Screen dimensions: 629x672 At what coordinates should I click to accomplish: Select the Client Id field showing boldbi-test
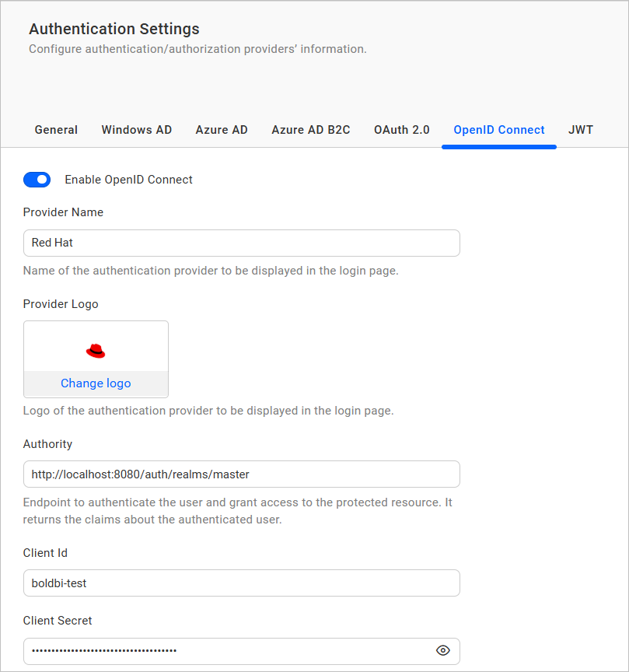click(x=241, y=583)
